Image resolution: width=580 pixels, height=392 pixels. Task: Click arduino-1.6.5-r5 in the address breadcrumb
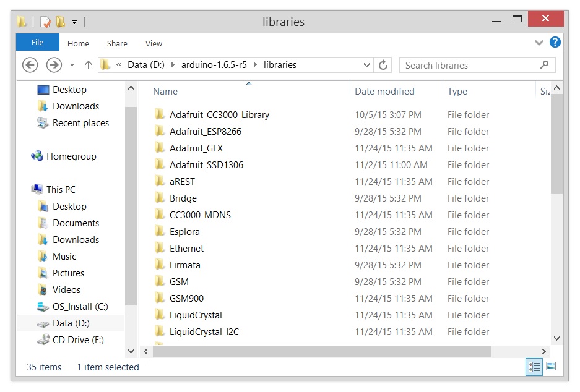[214, 65]
